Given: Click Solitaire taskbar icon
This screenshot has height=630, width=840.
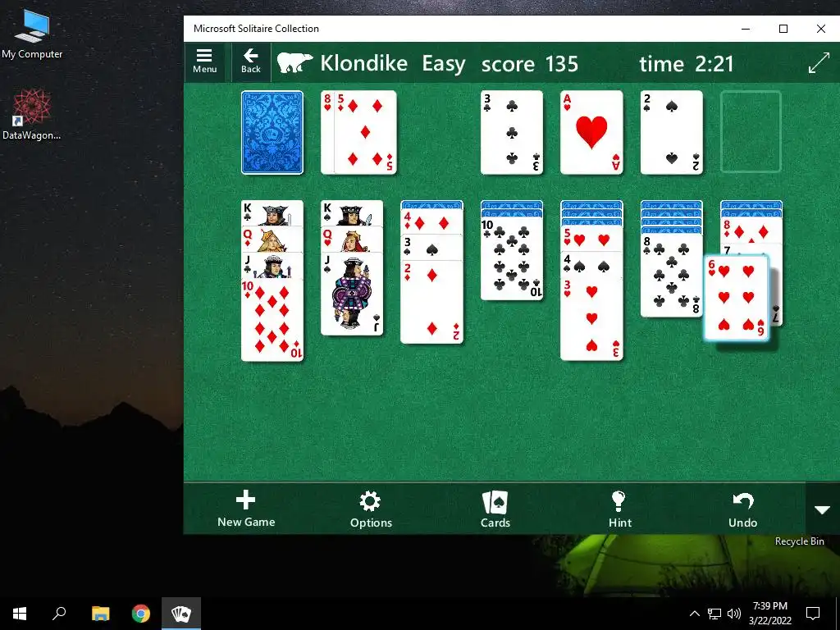Looking at the screenshot, I should pyautogui.click(x=181, y=614).
